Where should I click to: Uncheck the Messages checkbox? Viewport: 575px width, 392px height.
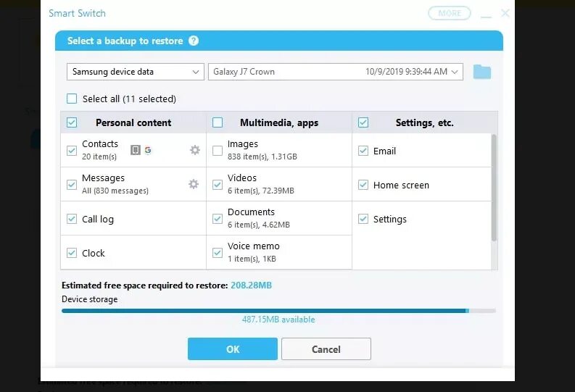point(72,185)
